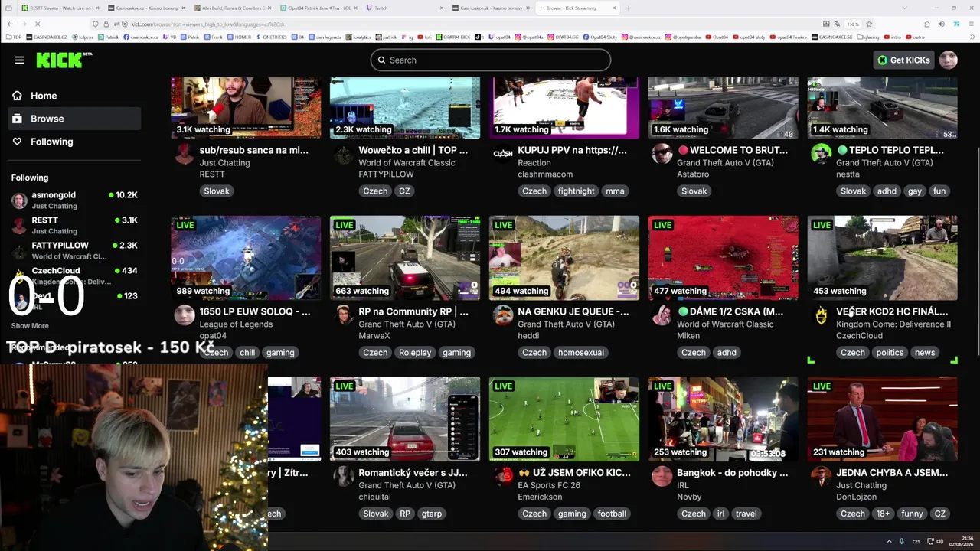Open chiquitai stream thumbnail 403 watching
This screenshot has height=551, width=980.
pyautogui.click(x=405, y=419)
